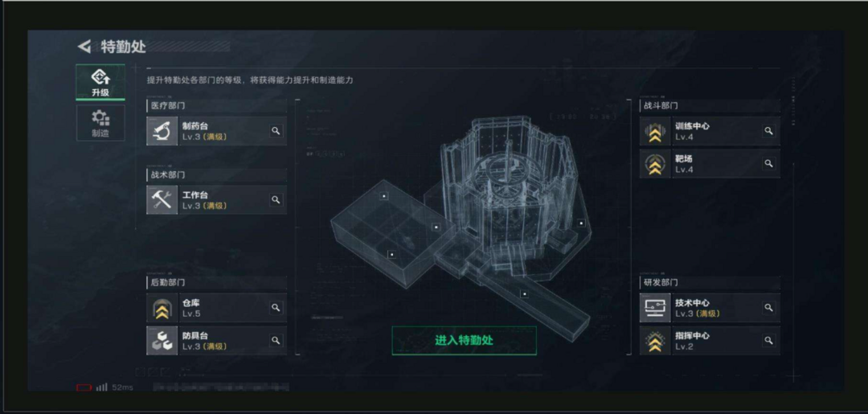Image resolution: width=868 pixels, height=414 pixels.
Task: Click the 仓库 upgrade chevron icon
Action: pos(162,308)
